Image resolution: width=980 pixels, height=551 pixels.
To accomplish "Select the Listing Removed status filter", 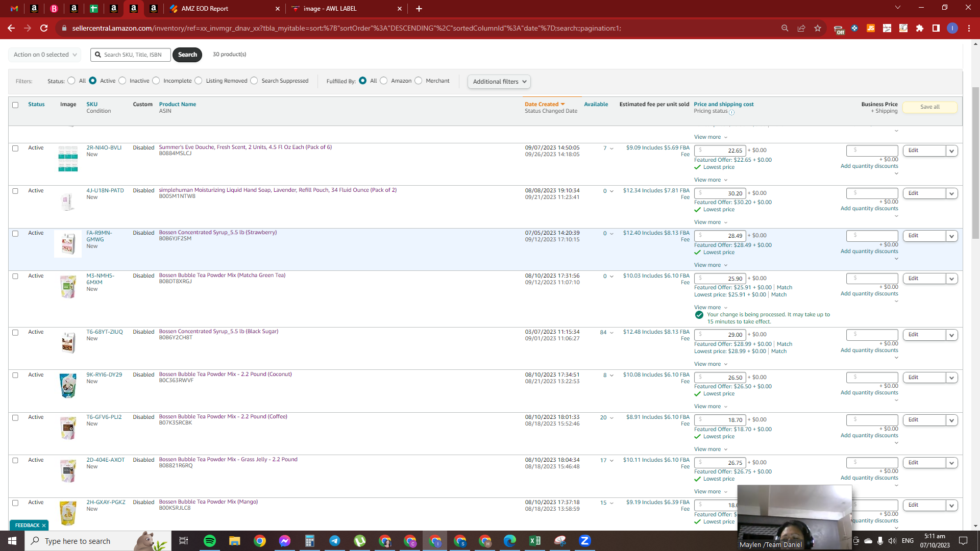I will 199,81.
